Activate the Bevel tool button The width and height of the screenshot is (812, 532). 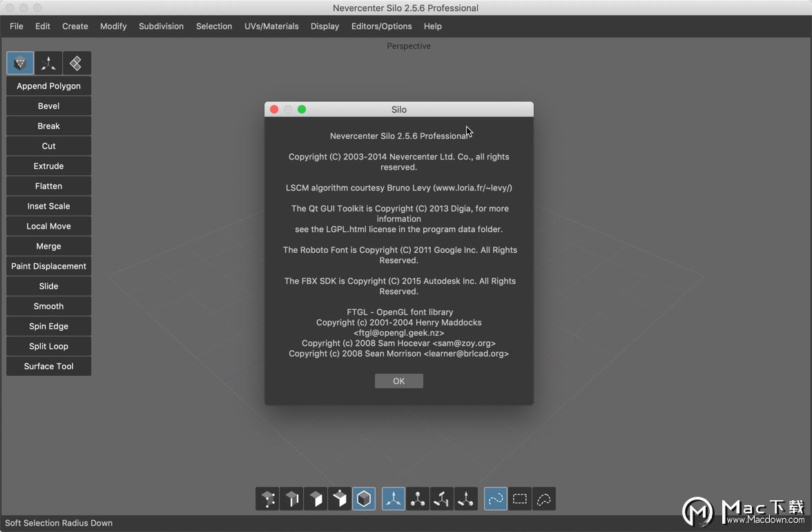pyautogui.click(x=48, y=106)
